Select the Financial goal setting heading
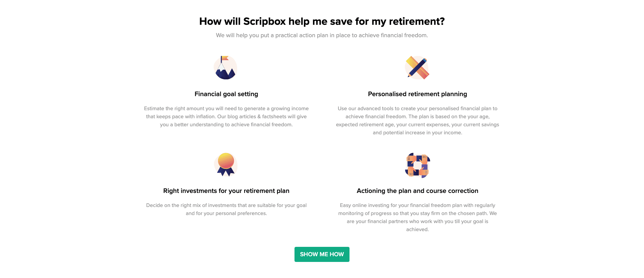The image size is (644, 278). click(226, 94)
